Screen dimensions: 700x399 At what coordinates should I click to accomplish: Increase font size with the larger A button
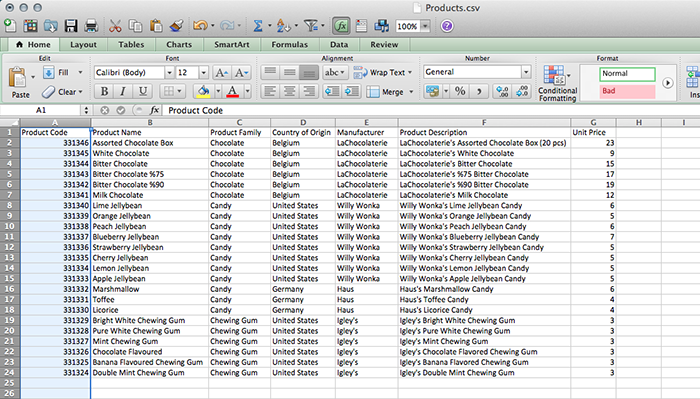[x=221, y=73]
